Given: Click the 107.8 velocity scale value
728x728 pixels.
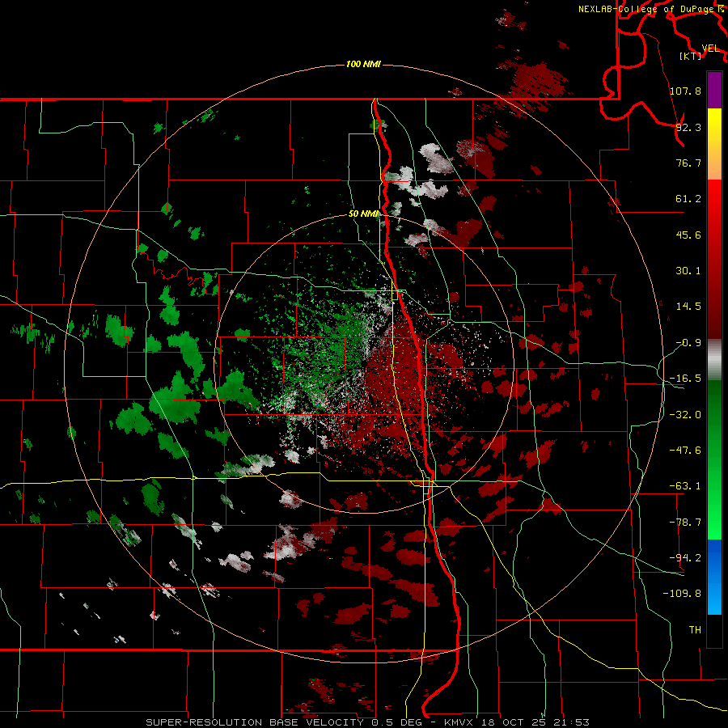Looking at the screenshot, I should [685, 91].
